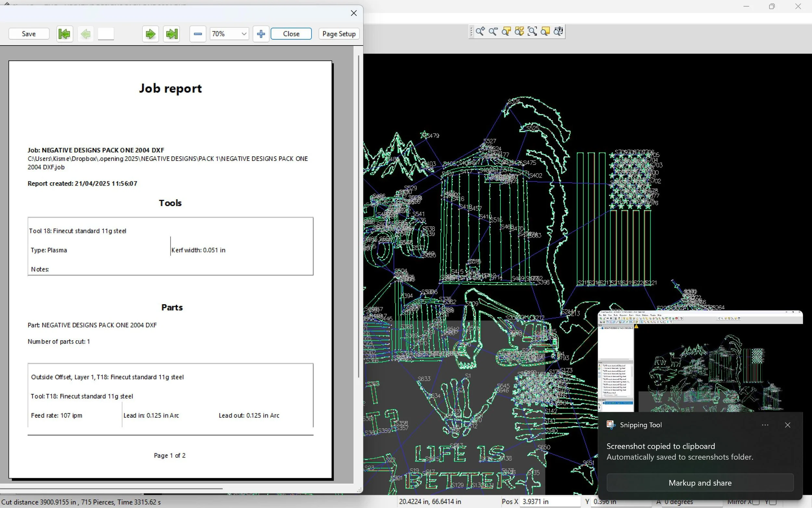Decrease preview zoom with minus button
The image size is (812, 508).
point(198,34)
